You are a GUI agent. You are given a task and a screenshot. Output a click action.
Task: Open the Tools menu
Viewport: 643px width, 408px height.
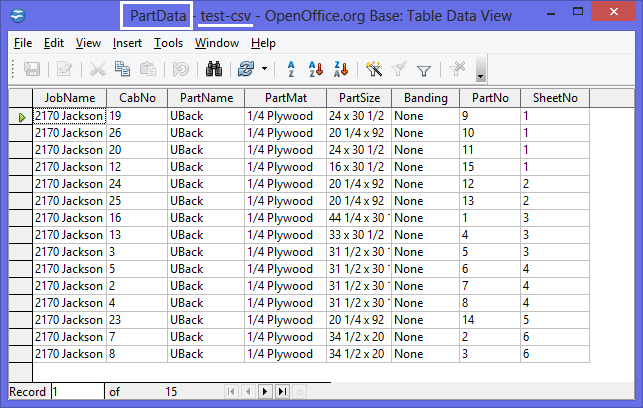[x=169, y=43]
